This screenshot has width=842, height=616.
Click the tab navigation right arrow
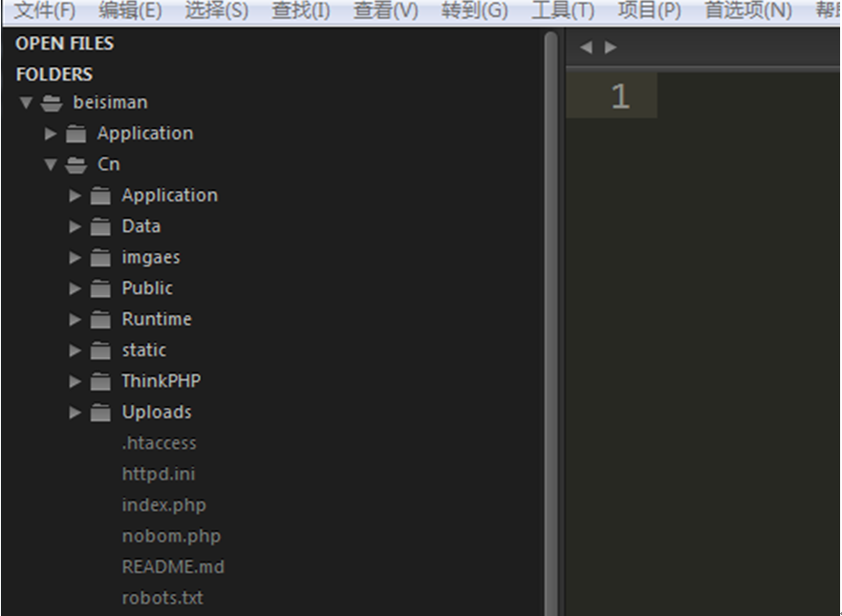tap(611, 48)
